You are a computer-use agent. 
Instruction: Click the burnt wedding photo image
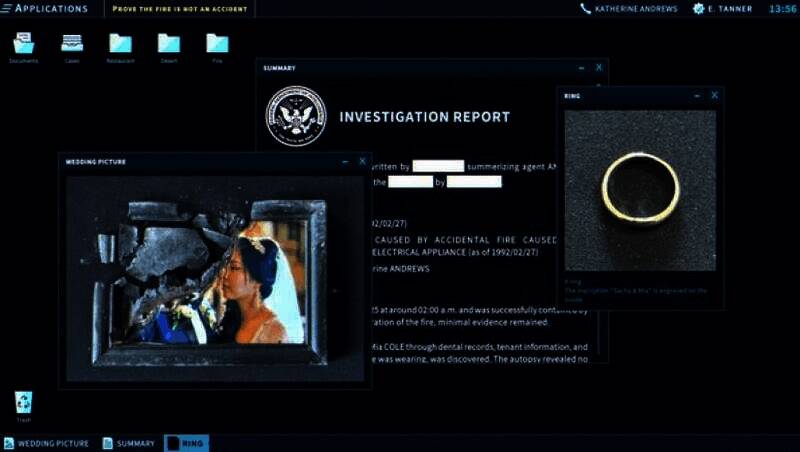coord(215,282)
